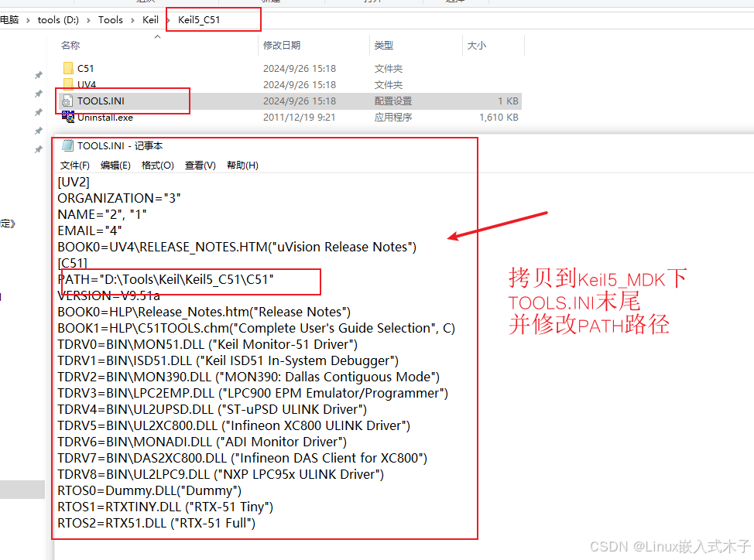Click the UV4 folder icon
The image size is (754, 560).
(x=68, y=84)
